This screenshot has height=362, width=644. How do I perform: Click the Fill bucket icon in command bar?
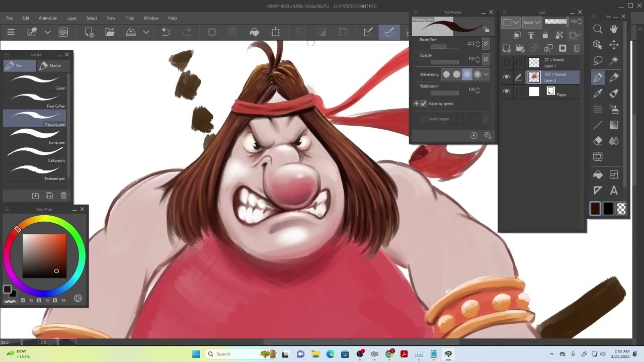[x=255, y=32]
